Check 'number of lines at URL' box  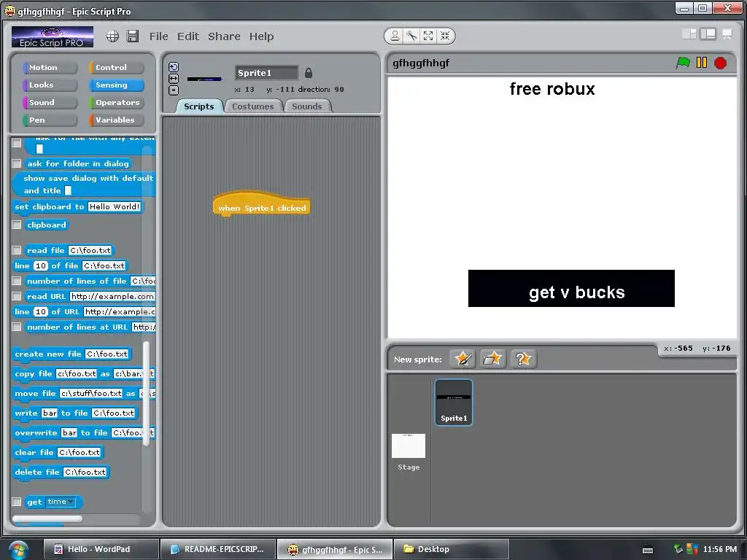click(x=17, y=327)
